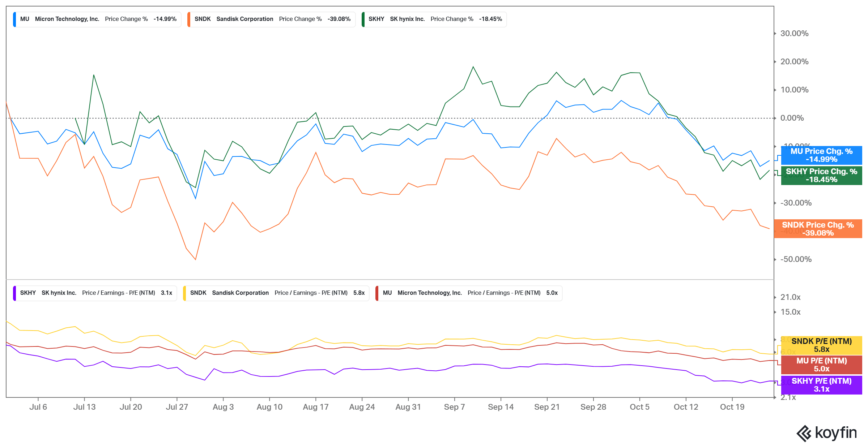Select the SNDK Sandisk P/E (NTM) legend chip
Image resolution: width=868 pixels, height=448 pixels.
coord(276,293)
